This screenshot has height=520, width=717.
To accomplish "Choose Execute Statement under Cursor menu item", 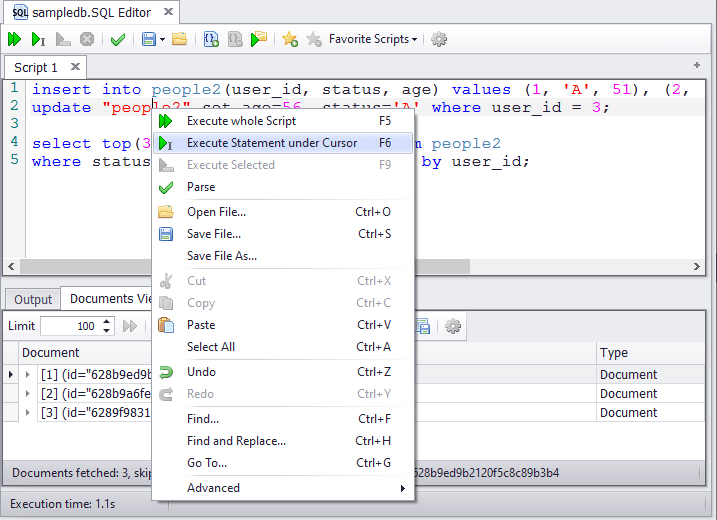I will (x=283, y=143).
